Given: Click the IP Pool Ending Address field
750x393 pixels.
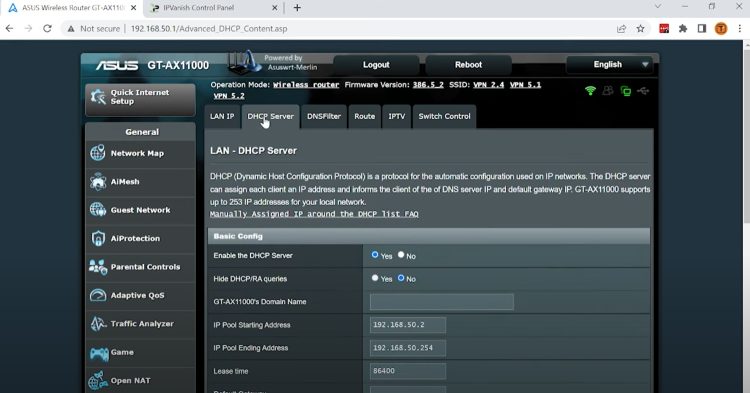Looking at the screenshot, I should pyautogui.click(x=408, y=348).
